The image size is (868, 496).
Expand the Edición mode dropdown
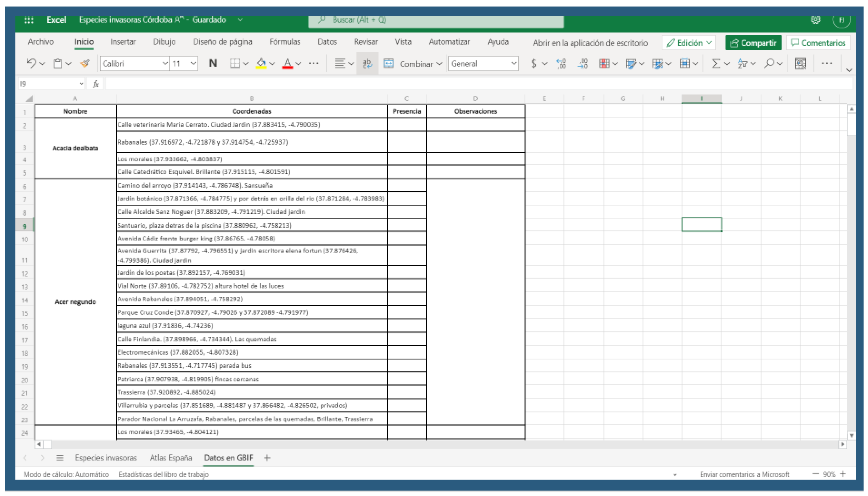click(x=689, y=43)
